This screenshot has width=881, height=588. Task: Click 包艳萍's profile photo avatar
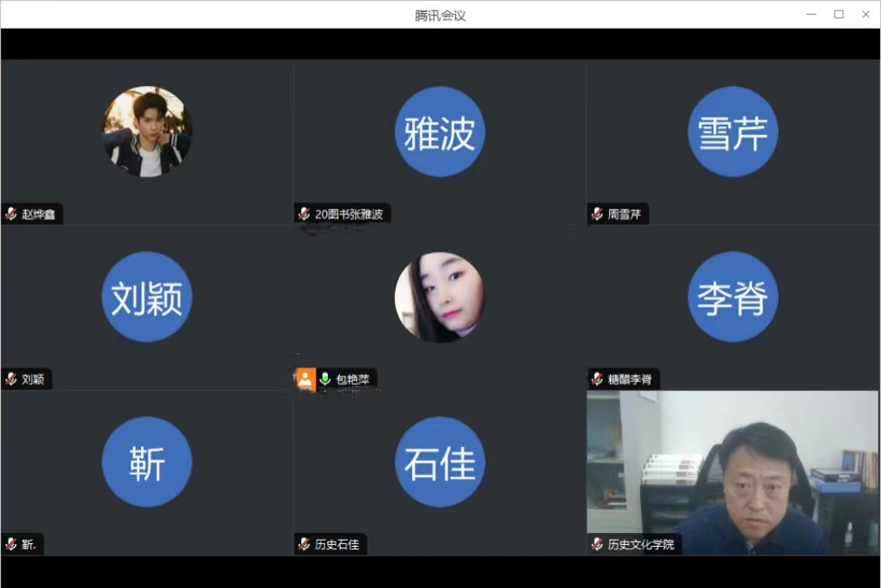coord(440,297)
